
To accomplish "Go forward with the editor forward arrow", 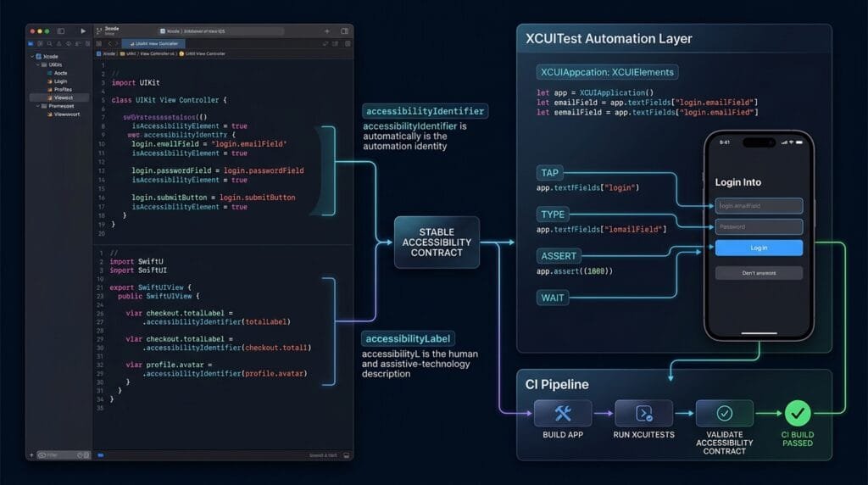I will coord(116,43).
